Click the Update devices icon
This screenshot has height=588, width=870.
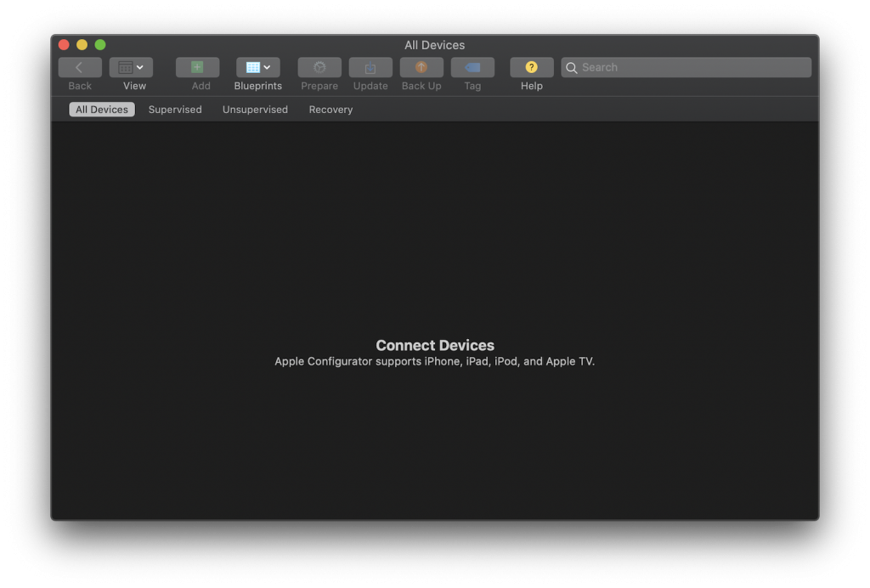pos(370,66)
